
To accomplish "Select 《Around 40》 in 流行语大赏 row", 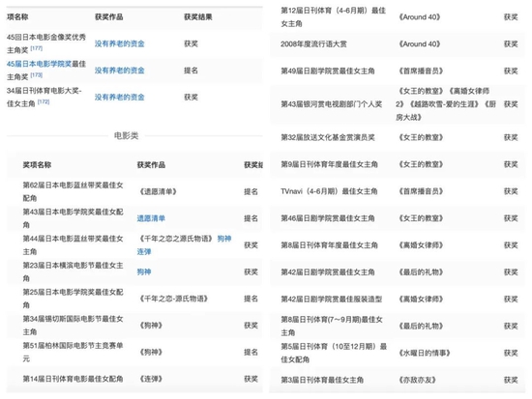I will point(419,44).
